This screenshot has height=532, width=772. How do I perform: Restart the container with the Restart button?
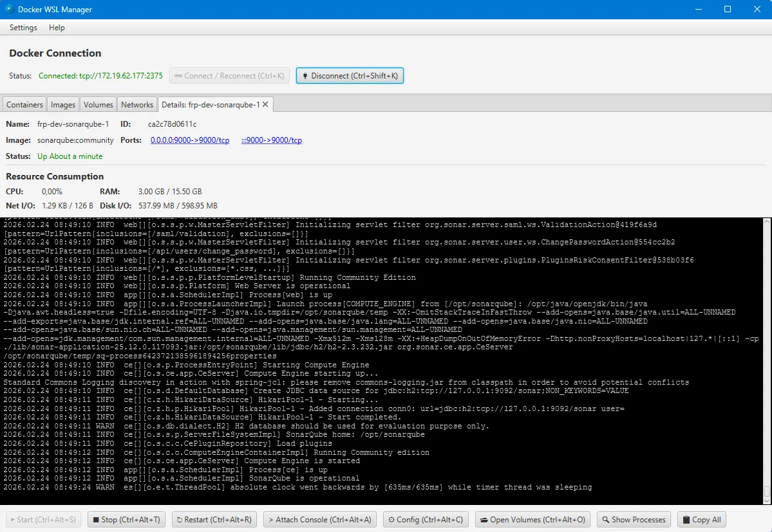(x=214, y=520)
